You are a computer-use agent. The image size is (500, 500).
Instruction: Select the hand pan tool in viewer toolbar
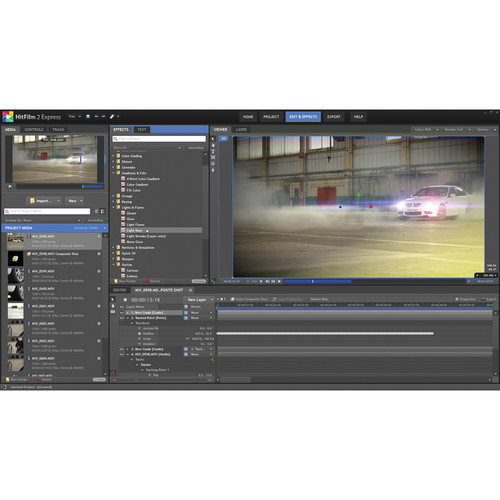point(213,145)
